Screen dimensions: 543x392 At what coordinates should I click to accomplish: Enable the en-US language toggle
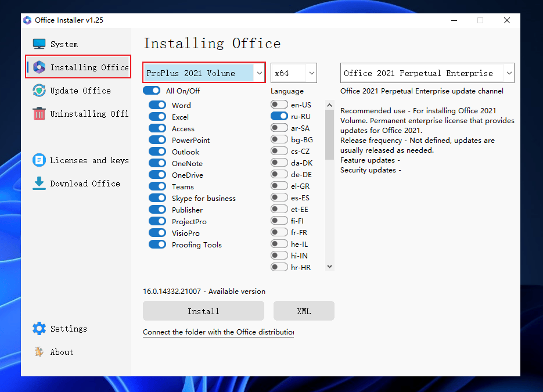pyautogui.click(x=279, y=105)
